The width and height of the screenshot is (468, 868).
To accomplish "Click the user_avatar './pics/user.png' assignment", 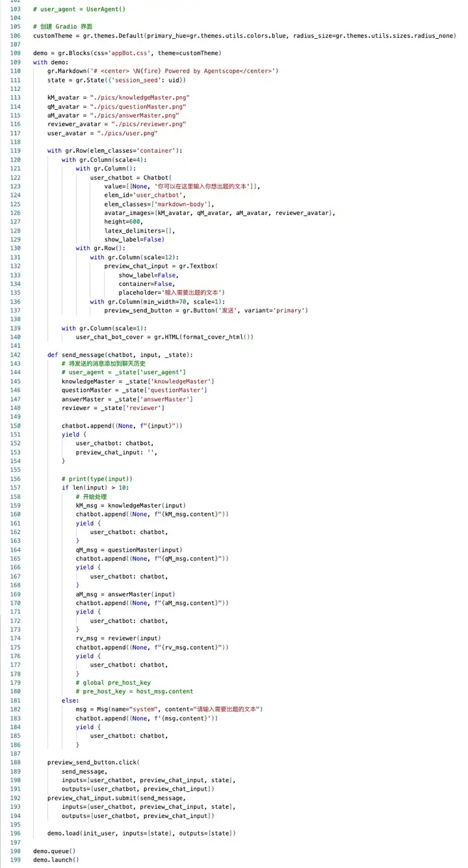I will (x=102, y=133).
